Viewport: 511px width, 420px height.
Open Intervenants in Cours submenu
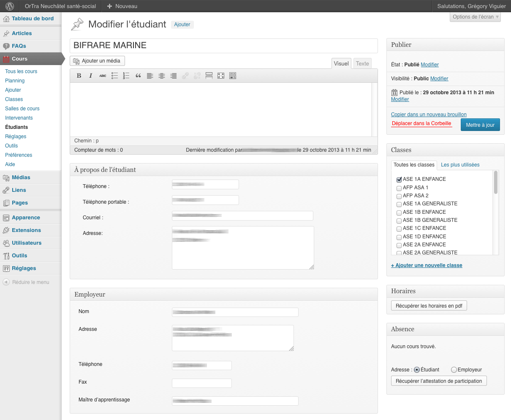tap(19, 118)
